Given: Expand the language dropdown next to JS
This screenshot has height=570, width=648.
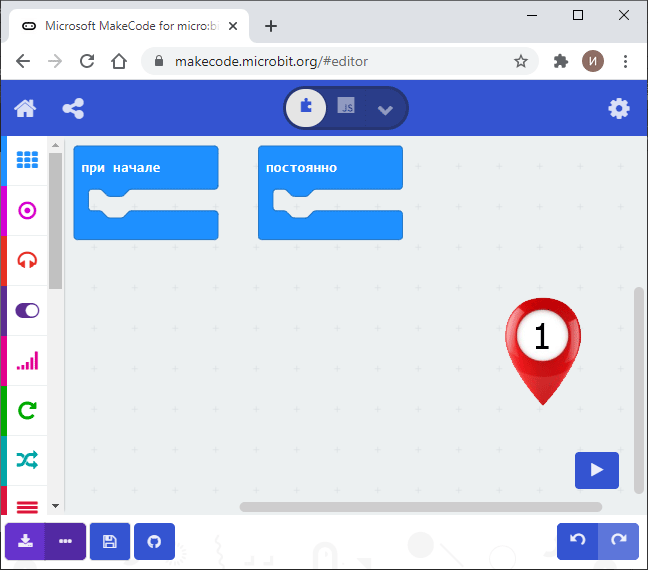Looking at the screenshot, I should tap(385, 110).
